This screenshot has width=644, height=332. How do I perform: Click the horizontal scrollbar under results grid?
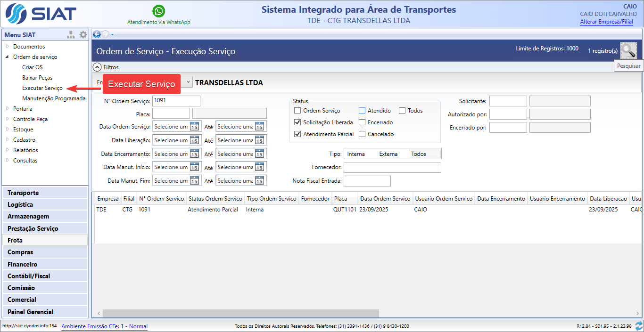pyautogui.click(x=240, y=314)
